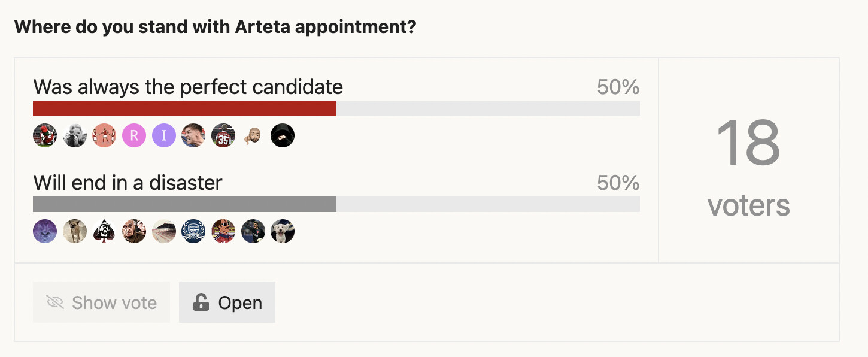Toggle the Show vote button
The image size is (868, 357).
click(101, 302)
